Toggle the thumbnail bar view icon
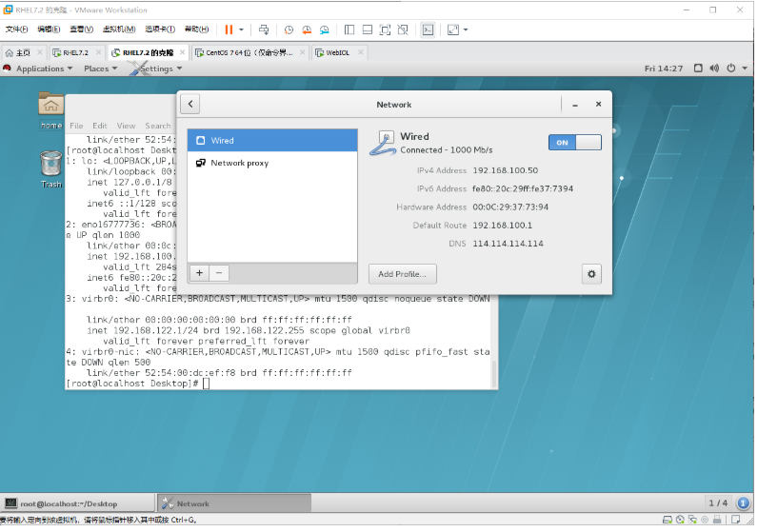758x532 pixels. point(368,30)
